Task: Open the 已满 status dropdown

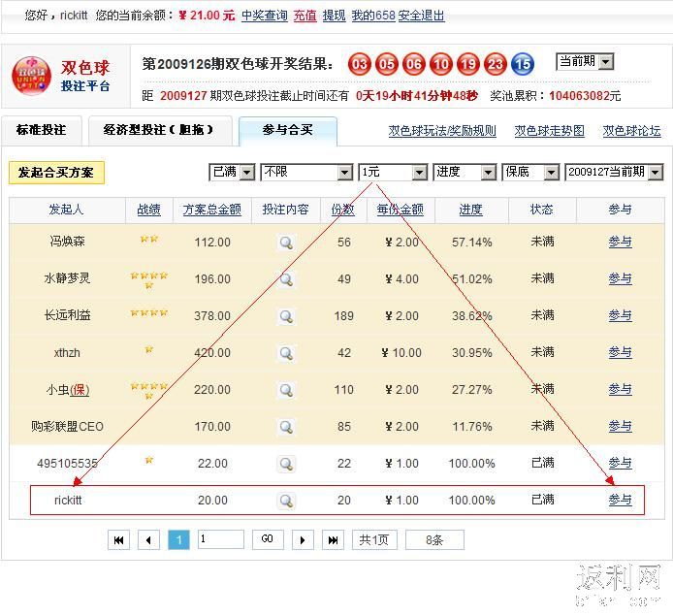Action: 232,172
